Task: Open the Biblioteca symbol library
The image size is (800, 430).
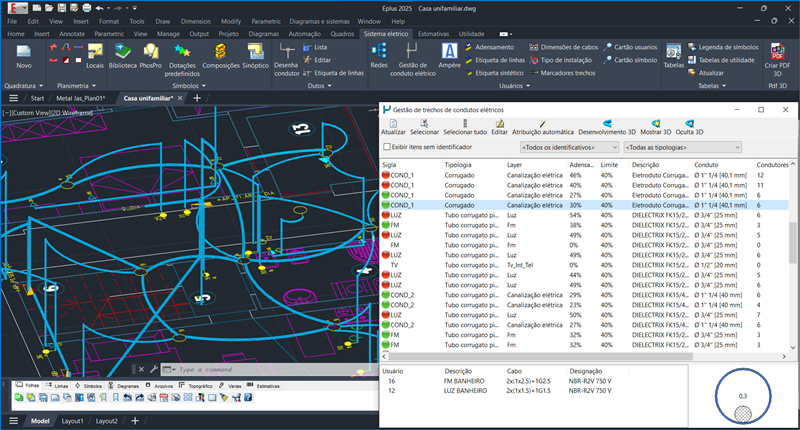Action: (122, 56)
